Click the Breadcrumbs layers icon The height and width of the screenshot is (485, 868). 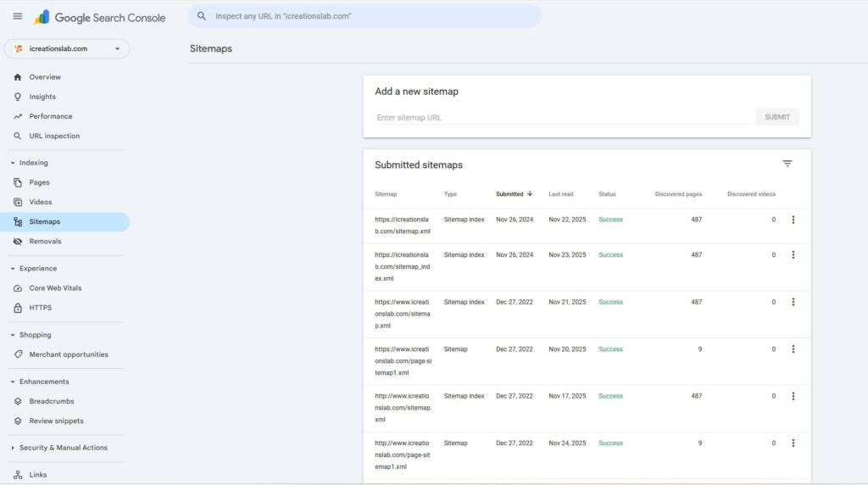click(18, 401)
